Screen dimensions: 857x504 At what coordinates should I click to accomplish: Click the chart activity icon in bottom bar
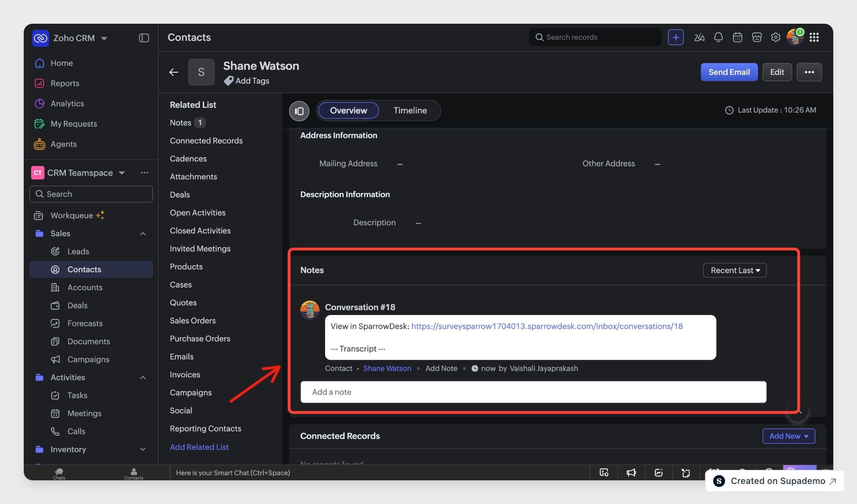pyautogui.click(x=659, y=472)
